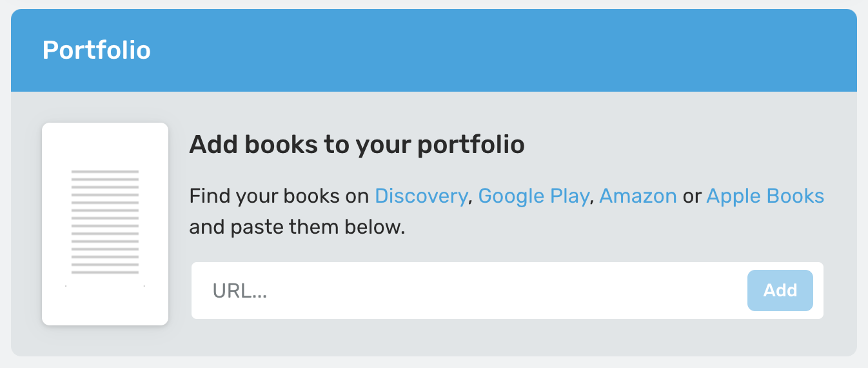Click the 'and paste them below.' text
The height and width of the screenshot is (368, 868).
(x=297, y=227)
